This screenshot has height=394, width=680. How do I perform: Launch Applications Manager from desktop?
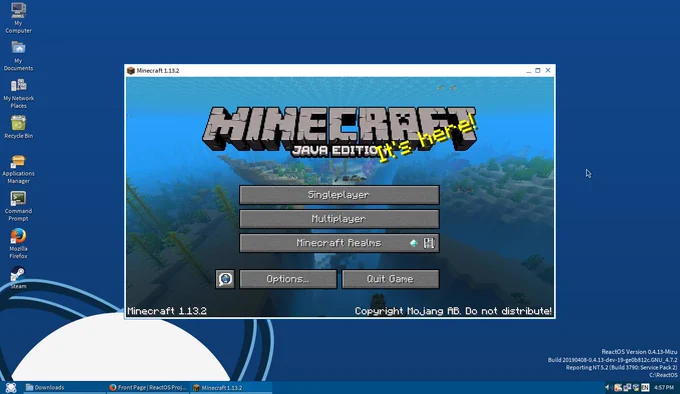[18, 169]
